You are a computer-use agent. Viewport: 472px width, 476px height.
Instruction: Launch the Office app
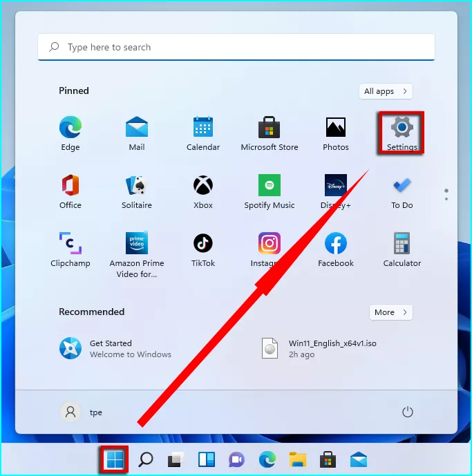(70, 191)
